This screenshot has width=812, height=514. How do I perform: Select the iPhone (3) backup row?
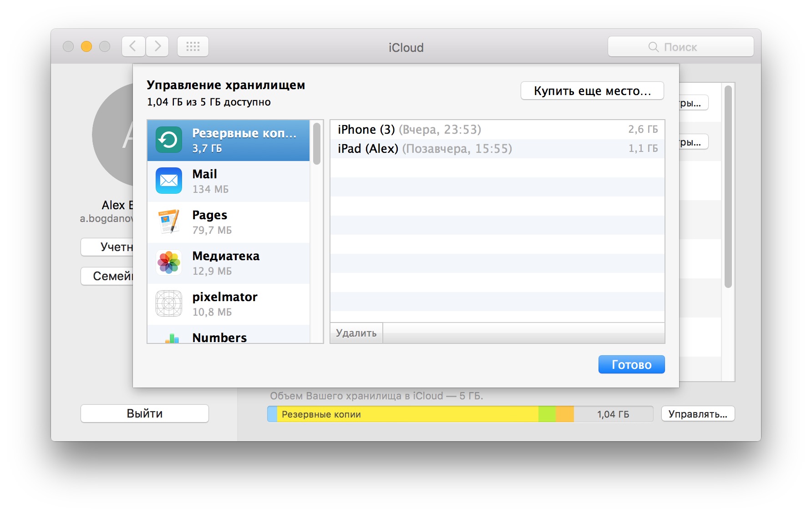tap(497, 130)
